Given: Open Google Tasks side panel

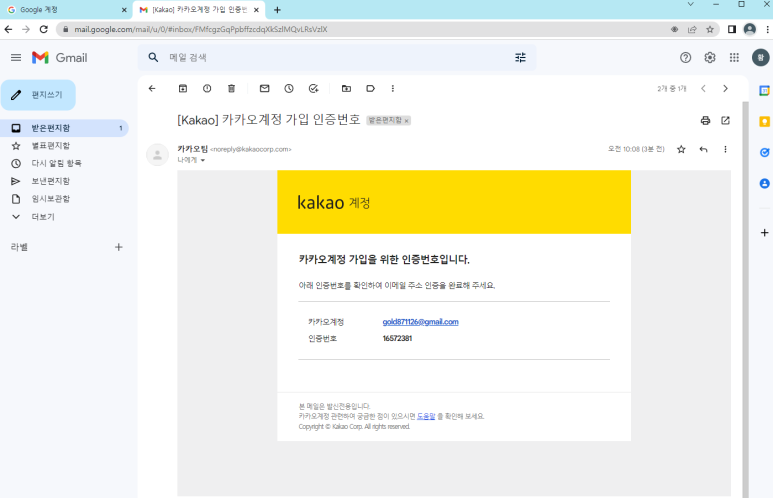Looking at the screenshot, I should [764, 152].
